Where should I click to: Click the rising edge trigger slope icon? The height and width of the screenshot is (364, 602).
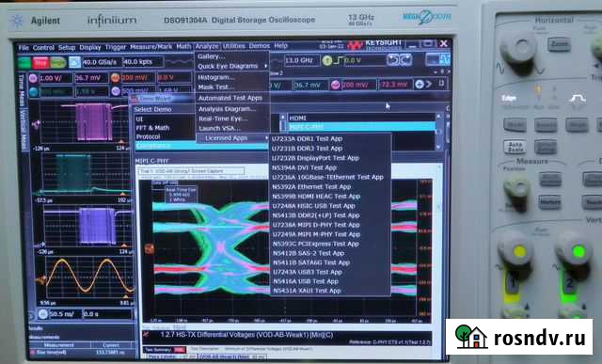(x=339, y=60)
